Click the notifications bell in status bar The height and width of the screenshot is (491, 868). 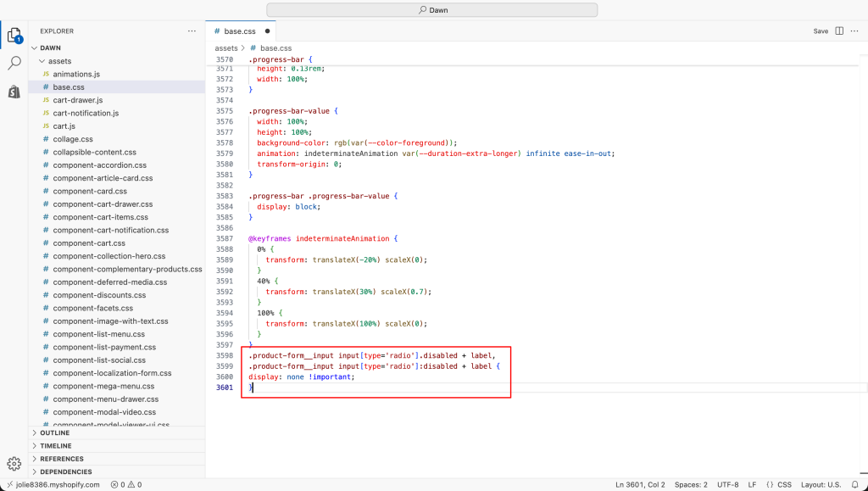click(x=855, y=484)
